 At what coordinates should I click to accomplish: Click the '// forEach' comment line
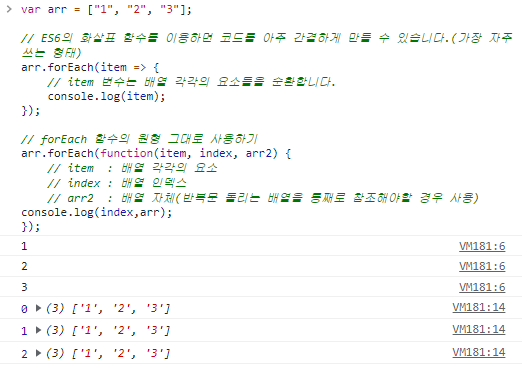pos(139,139)
